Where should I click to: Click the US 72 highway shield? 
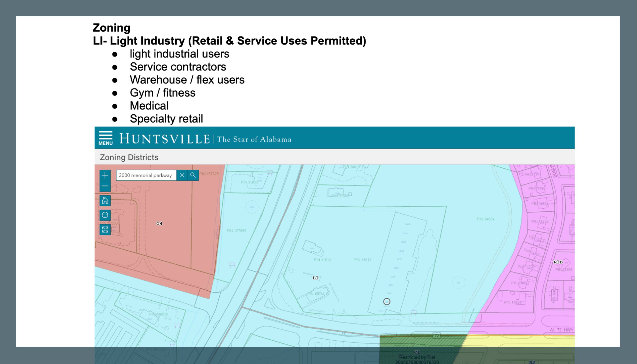tap(437, 336)
